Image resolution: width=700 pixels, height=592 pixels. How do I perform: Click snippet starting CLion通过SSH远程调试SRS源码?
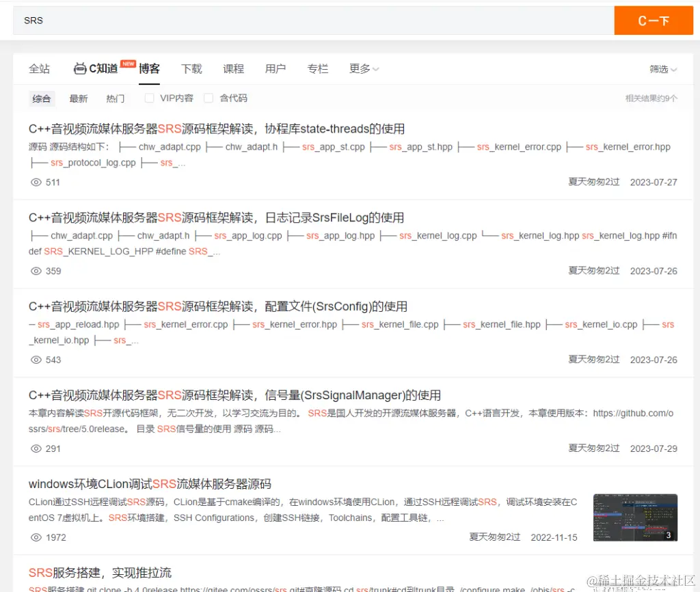(303, 510)
